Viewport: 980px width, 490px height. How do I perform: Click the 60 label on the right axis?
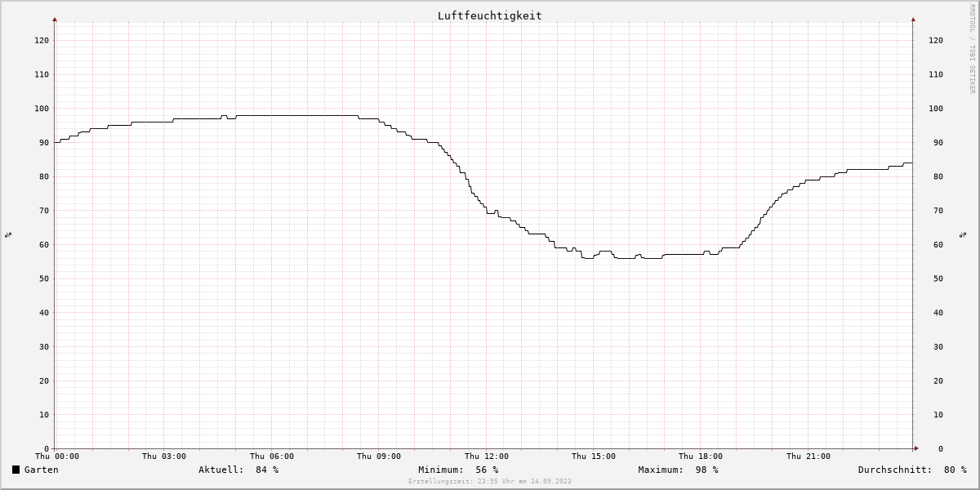pos(939,245)
